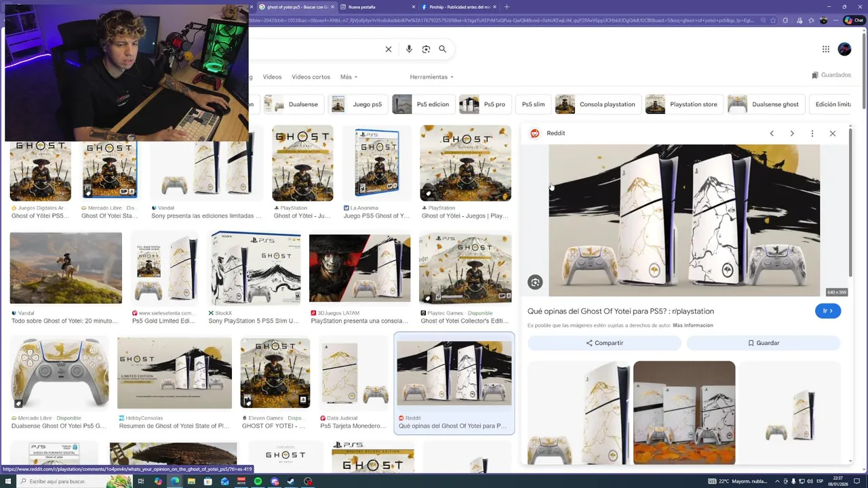Click the Compartir button
868x488 pixels.
[604, 343]
